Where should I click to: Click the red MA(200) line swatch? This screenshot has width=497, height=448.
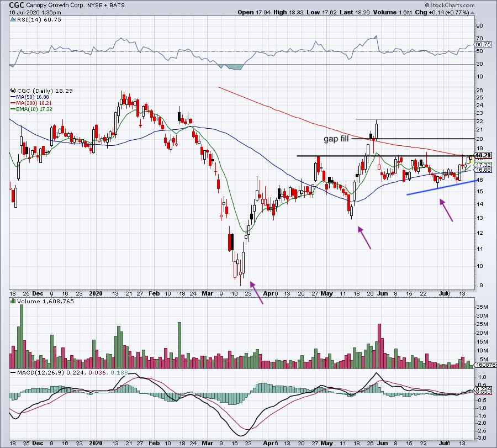pyautogui.click(x=13, y=103)
